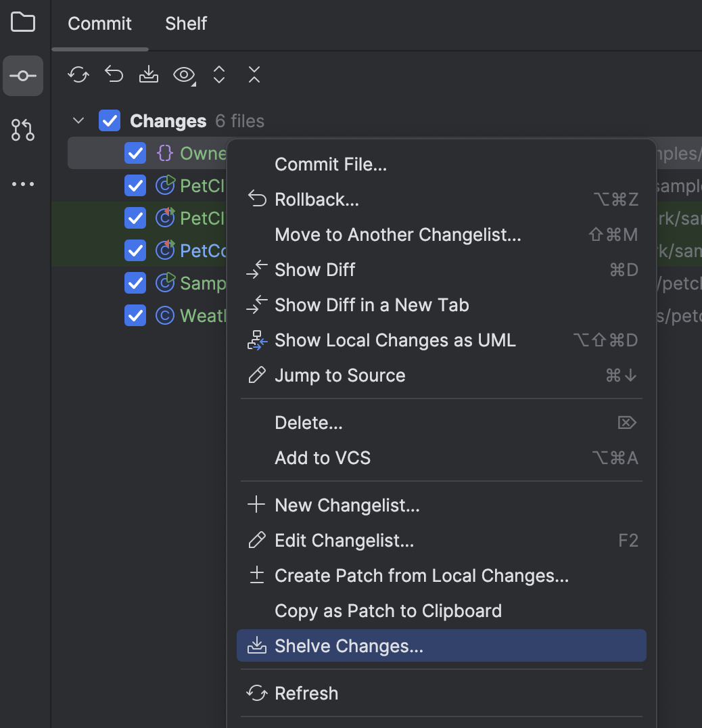The image size is (702, 728).
Task: Uncheck the Owner file checkbox
Action: pos(135,153)
